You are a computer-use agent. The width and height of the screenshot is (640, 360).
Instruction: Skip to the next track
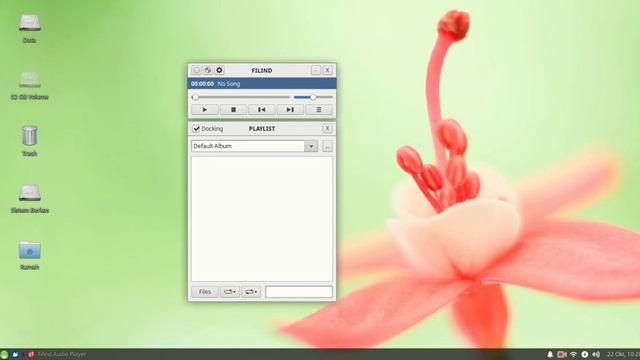coord(290,110)
